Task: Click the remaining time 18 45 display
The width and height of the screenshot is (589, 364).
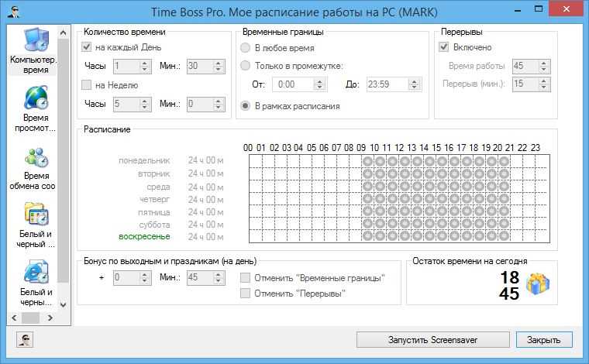Action: tap(509, 286)
